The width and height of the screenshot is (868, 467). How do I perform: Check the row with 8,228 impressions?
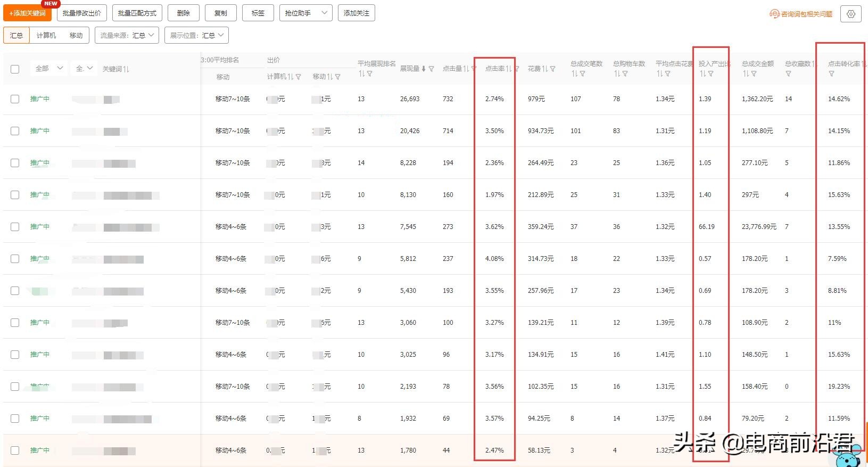coord(15,163)
